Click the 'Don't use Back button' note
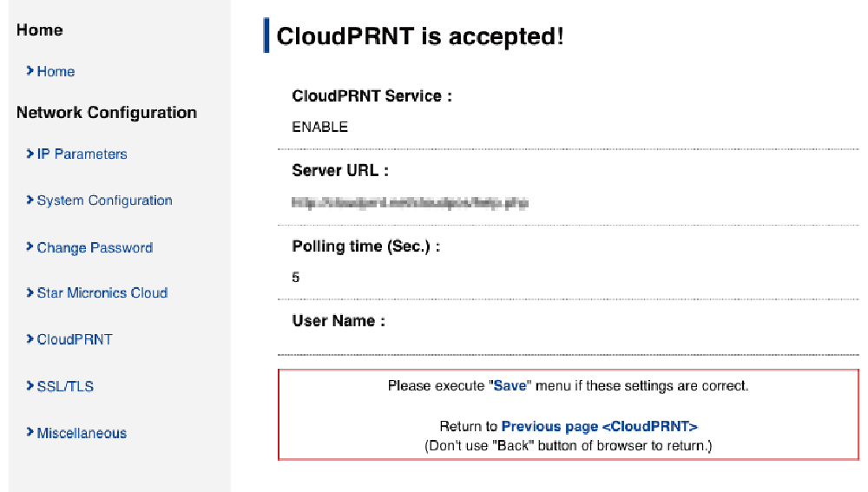The height and width of the screenshot is (492, 868). pos(569,445)
